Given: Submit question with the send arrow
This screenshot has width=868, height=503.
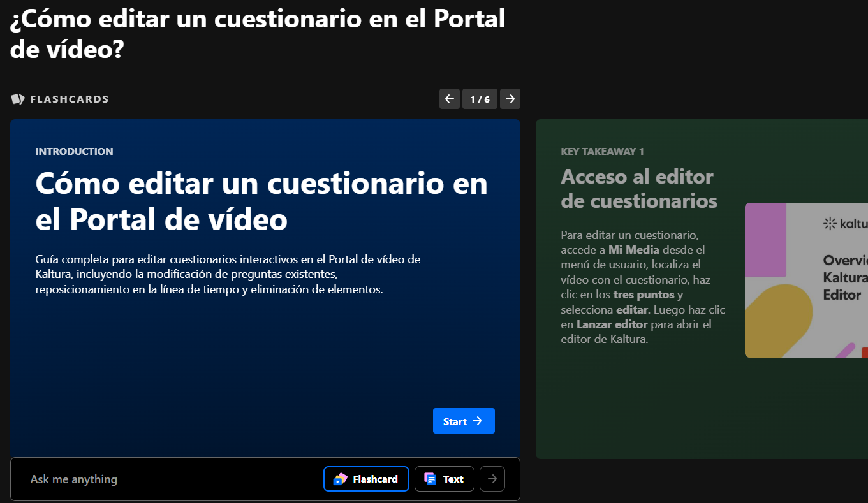Looking at the screenshot, I should pos(492,479).
